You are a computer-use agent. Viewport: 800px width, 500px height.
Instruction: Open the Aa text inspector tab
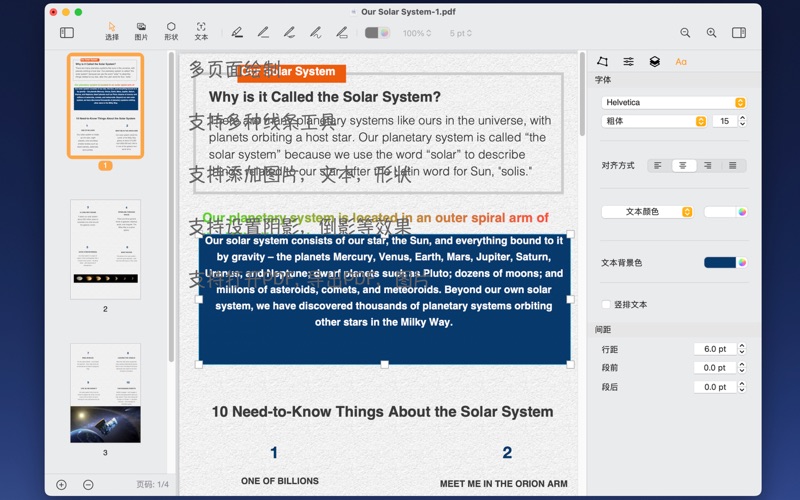point(681,62)
